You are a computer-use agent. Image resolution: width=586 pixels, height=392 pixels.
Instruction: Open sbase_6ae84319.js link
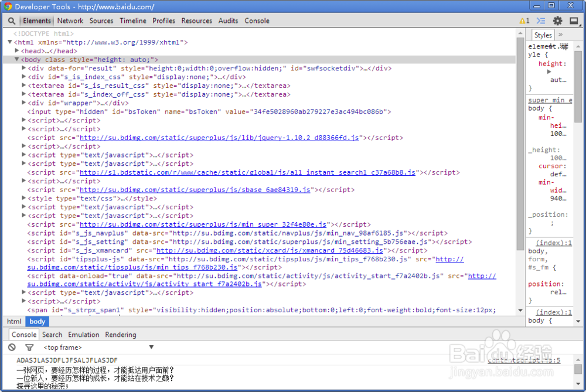[x=195, y=189]
